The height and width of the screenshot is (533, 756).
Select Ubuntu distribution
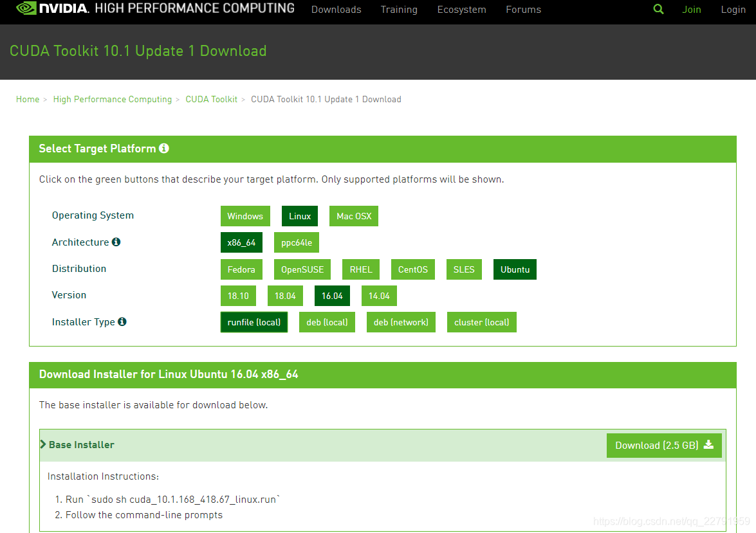[x=515, y=269]
